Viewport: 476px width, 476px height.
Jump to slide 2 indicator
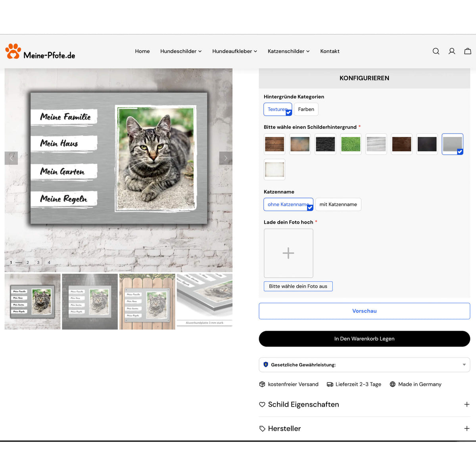pos(28,263)
